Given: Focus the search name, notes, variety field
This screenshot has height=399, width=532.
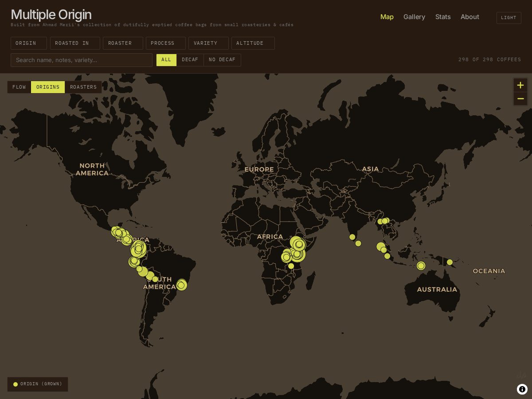Looking at the screenshot, I should click(82, 60).
